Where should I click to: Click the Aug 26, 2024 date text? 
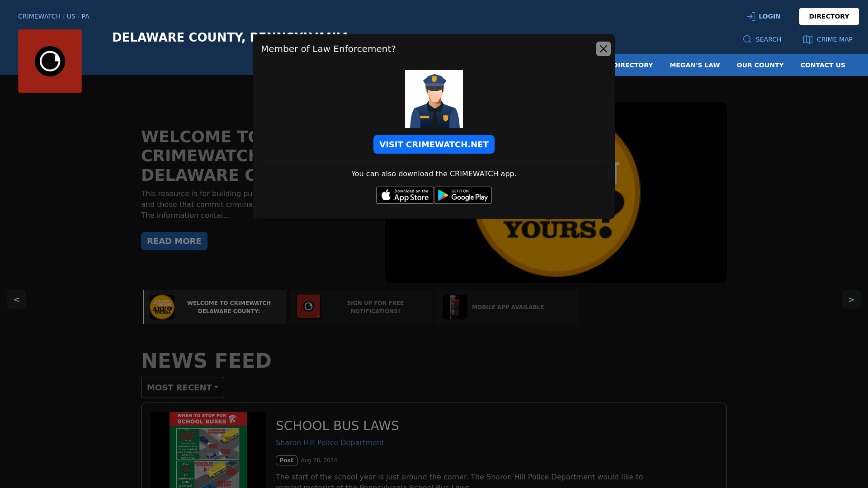(x=319, y=460)
